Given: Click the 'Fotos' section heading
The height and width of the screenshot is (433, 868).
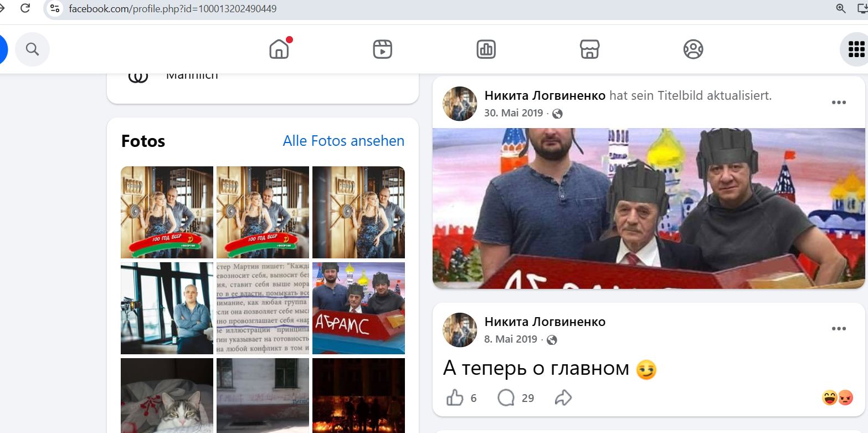Looking at the screenshot, I should click(x=143, y=141).
